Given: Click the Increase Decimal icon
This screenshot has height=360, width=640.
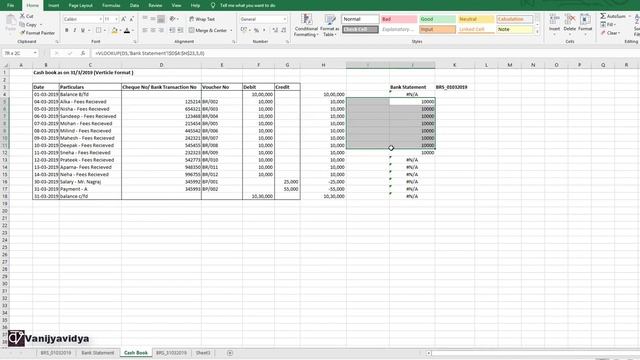Looking at the screenshot, I should pyautogui.click(x=275, y=30).
